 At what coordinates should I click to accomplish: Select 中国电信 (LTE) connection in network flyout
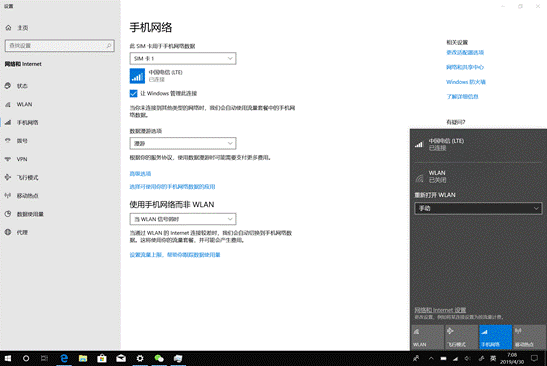478,144
